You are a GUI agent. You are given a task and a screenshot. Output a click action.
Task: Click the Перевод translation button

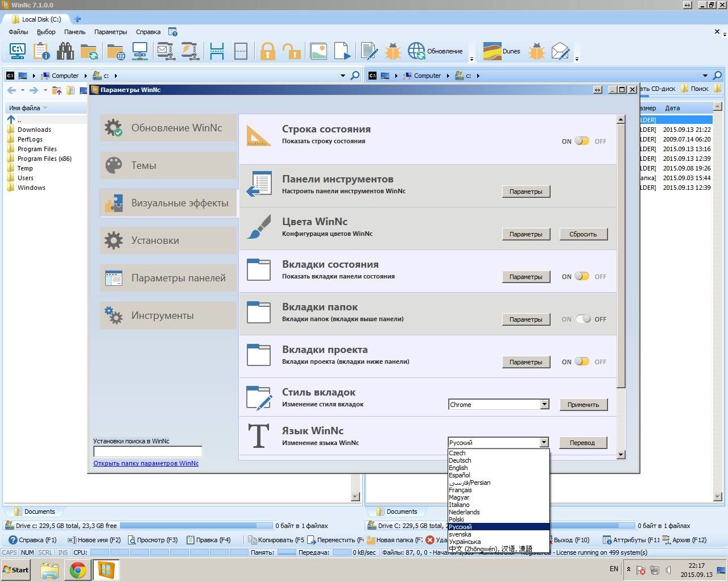coord(583,443)
